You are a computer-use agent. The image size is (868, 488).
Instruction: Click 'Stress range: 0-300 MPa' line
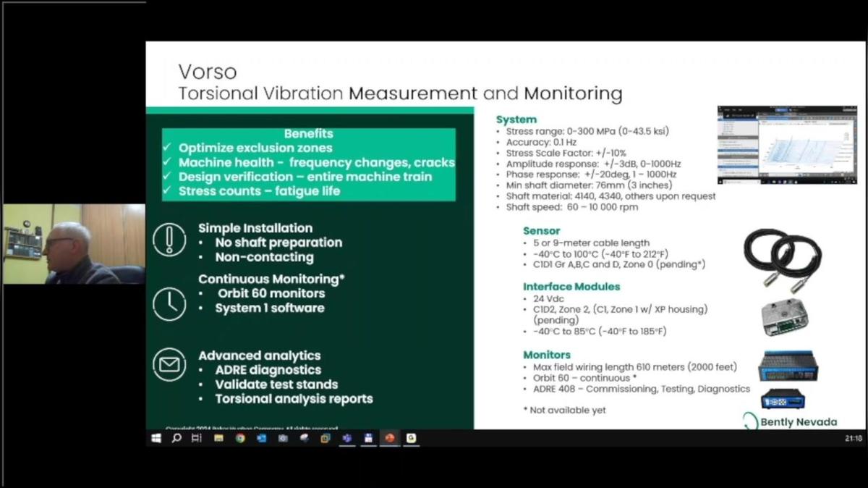(x=587, y=131)
